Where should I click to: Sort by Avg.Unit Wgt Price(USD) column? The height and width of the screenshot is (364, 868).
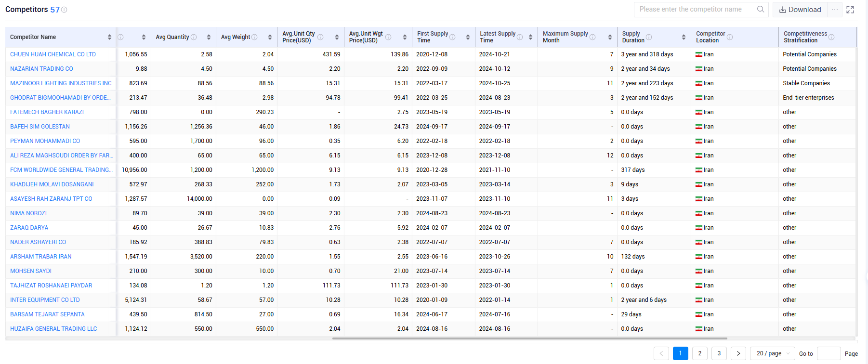pyautogui.click(x=405, y=37)
